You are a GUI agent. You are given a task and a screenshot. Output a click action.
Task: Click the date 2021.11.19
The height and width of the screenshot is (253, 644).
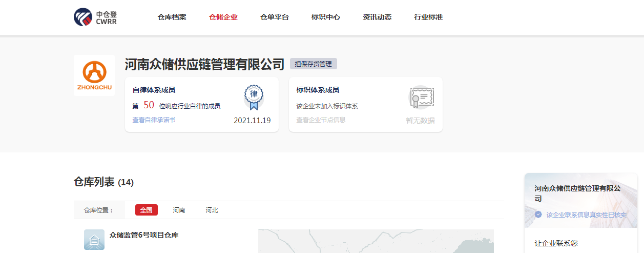pos(252,121)
